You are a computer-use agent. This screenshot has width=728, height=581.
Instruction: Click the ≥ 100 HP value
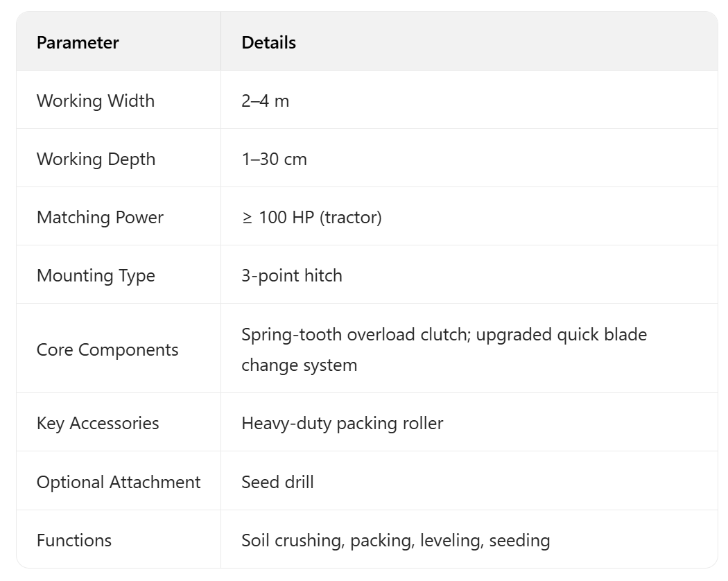277,217
